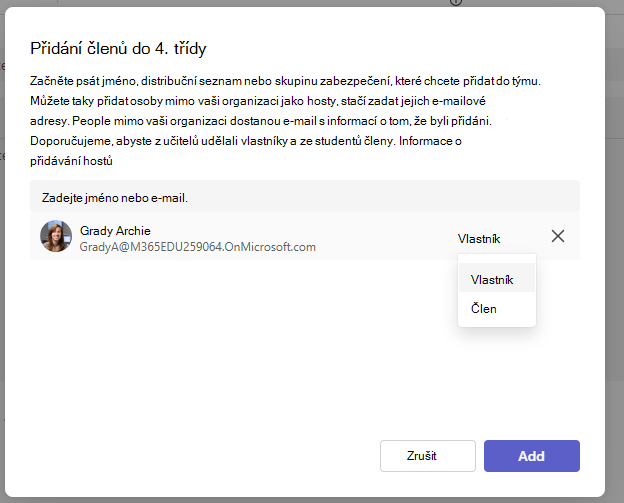This screenshot has width=624, height=503.
Task: Click the Grady Archie name label
Action: pos(115,230)
